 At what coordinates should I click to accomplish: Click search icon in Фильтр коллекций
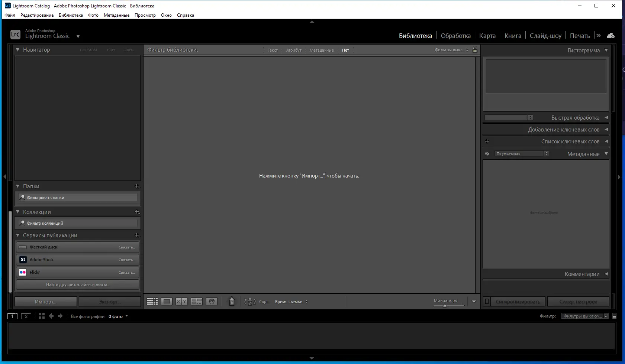tap(22, 223)
